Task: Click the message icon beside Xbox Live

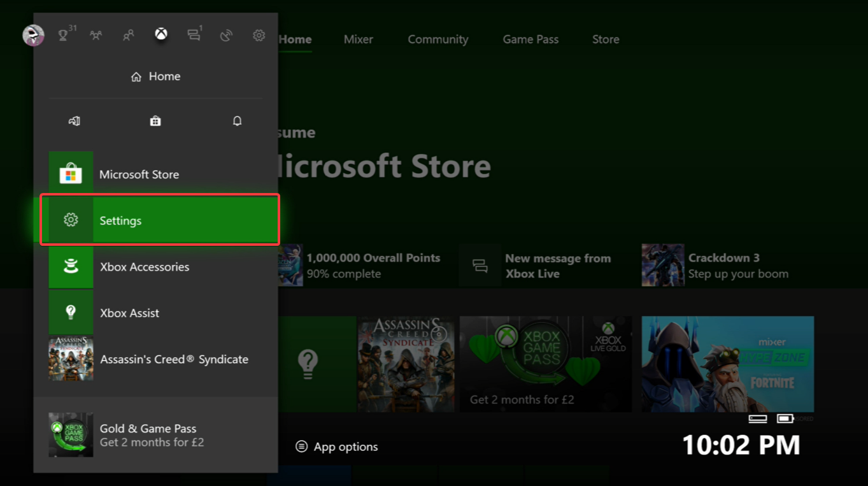Action: (x=481, y=266)
